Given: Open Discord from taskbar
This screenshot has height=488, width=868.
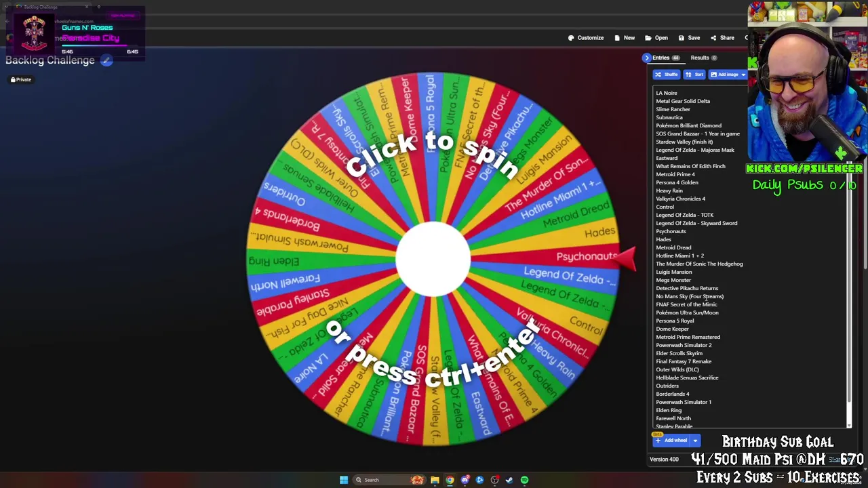Looking at the screenshot, I should [465, 480].
